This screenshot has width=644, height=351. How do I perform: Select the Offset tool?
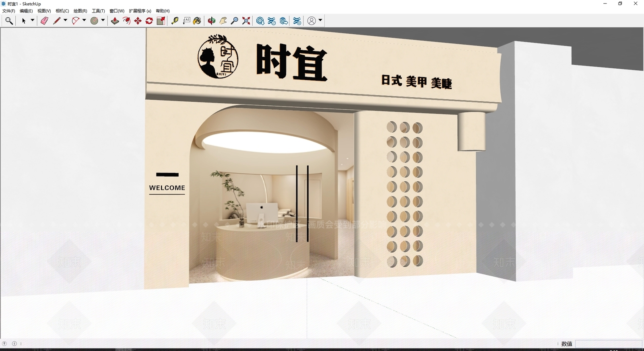[126, 21]
